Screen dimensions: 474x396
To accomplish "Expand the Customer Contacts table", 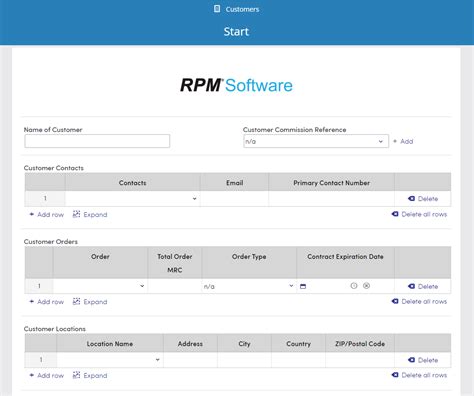I will click(x=90, y=214).
